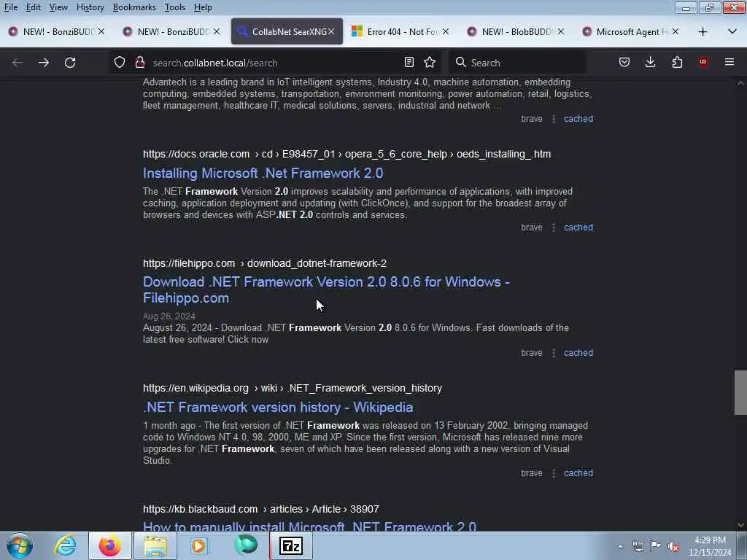
Task: Bookmark this page with the star
Action: click(430, 63)
